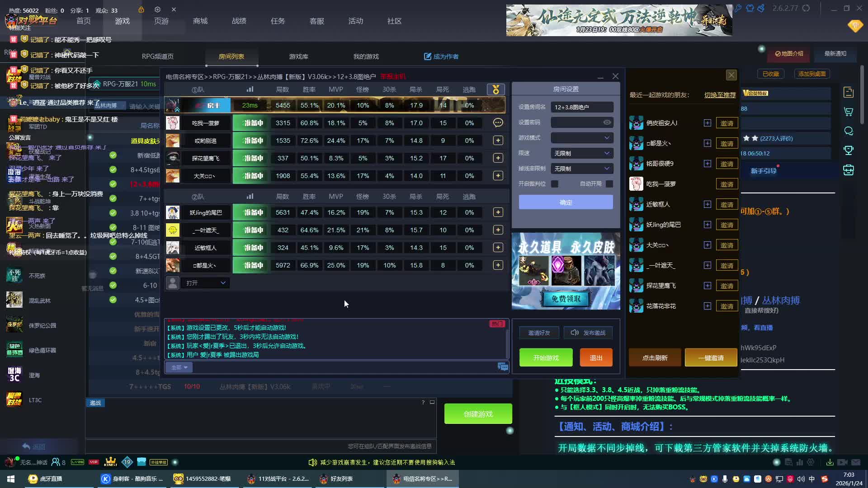This screenshot has height=488, width=868.
Task: Open 虎牙直播 from Windows taskbar
Action: pyautogui.click(x=45, y=479)
